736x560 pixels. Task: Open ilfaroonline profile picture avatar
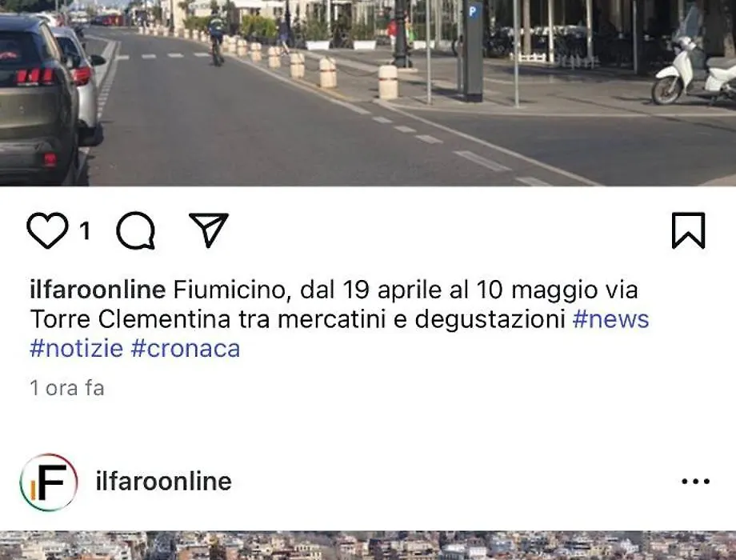pos(48,482)
